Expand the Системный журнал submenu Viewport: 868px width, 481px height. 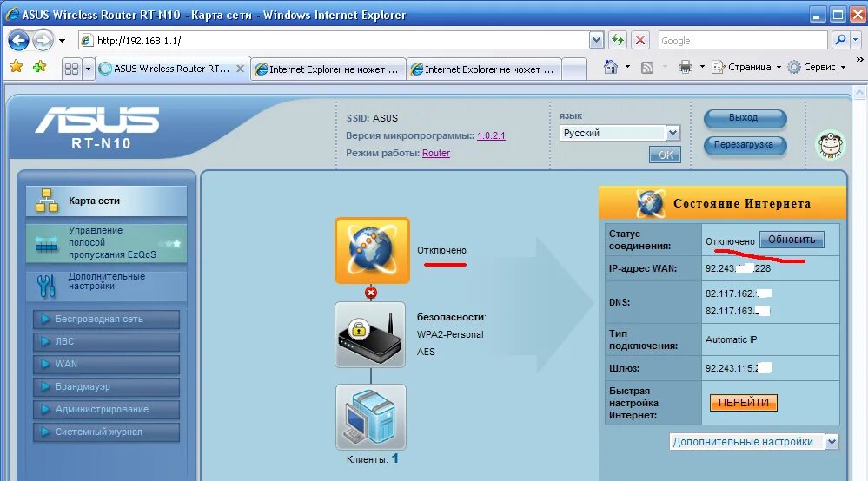[106, 432]
